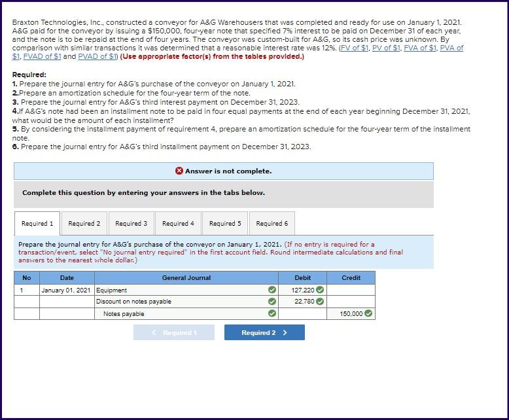This screenshot has height=420, width=509.
Task: Switch to the Required 1 tab
Action: tap(37, 223)
